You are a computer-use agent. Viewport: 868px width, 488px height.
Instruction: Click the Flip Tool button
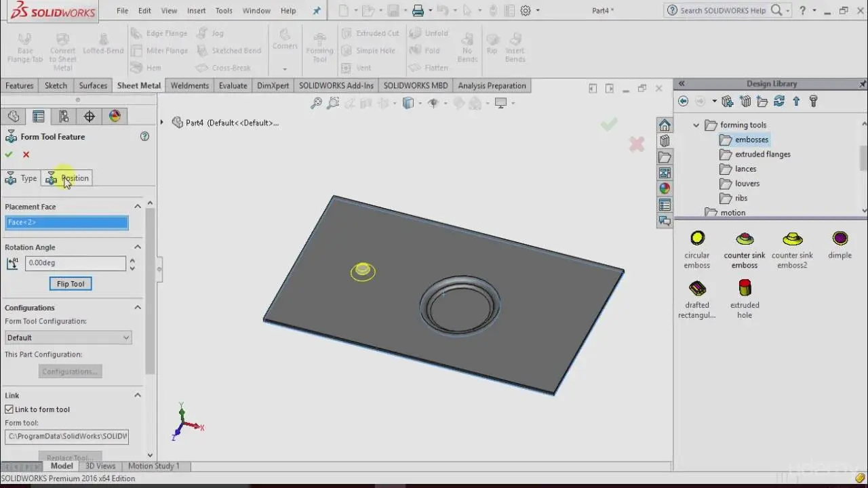pos(71,284)
